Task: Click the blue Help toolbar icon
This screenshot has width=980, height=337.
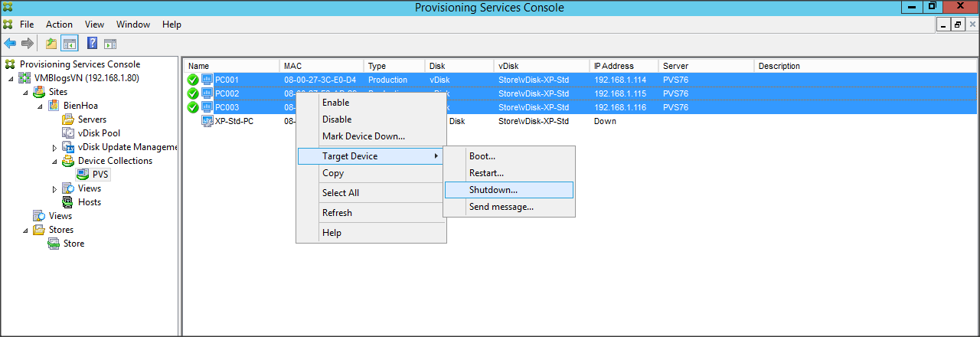Action: (x=93, y=44)
